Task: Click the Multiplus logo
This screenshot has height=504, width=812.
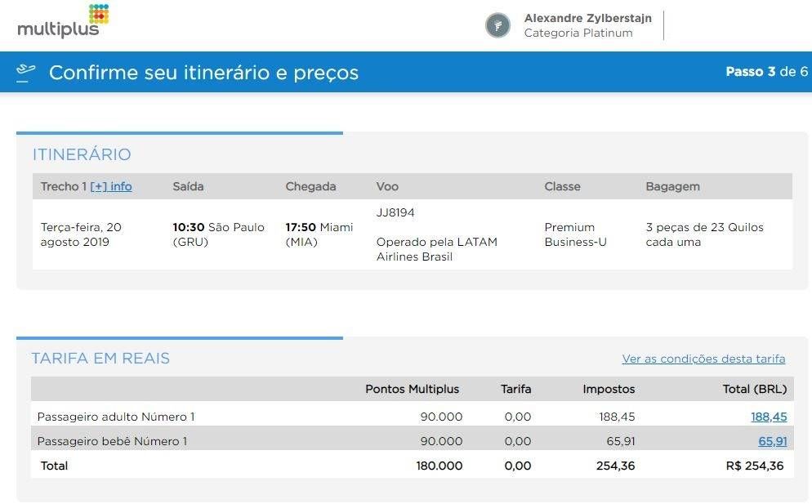Action: pyautogui.click(x=63, y=22)
